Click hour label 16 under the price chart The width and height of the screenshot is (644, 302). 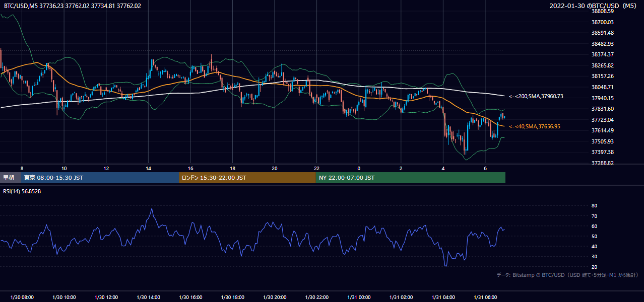(190, 168)
